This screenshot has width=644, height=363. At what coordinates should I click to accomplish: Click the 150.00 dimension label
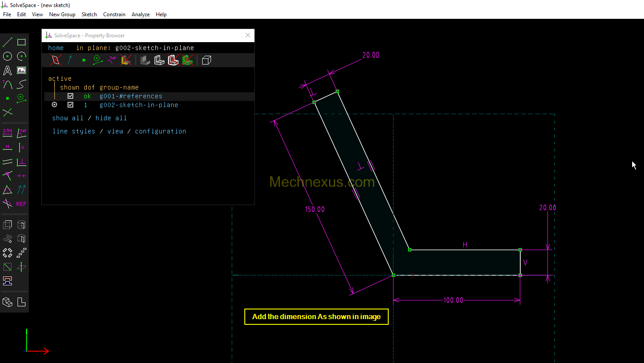tap(315, 209)
